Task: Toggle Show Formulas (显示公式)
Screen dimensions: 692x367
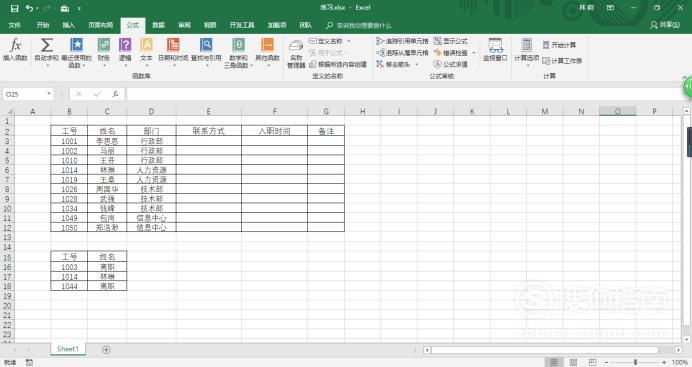Action: [451, 41]
